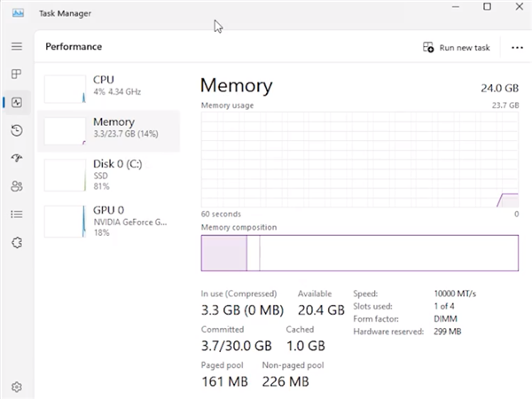
Task: Click the CPU mini graph thumbnail
Action: pyautogui.click(x=65, y=87)
